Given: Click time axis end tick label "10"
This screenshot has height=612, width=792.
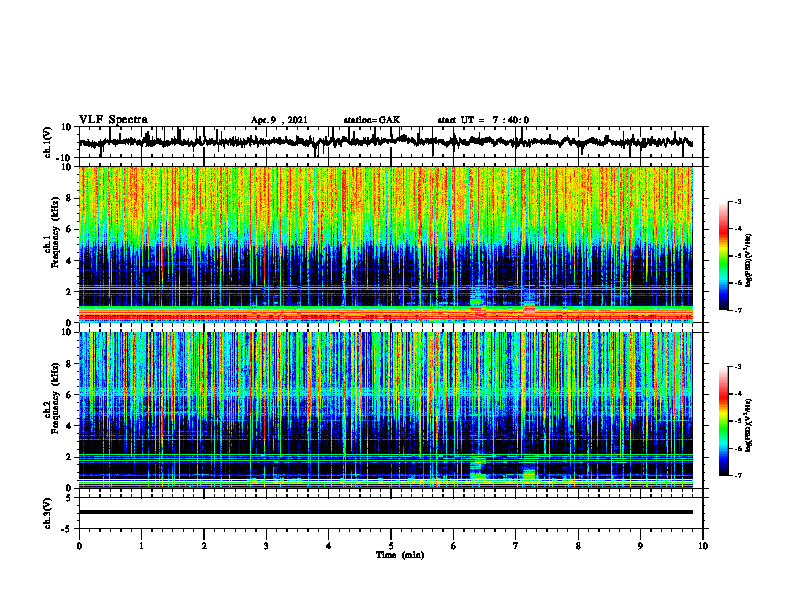Looking at the screenshot, I should pyautogui.click(x=703, y=546).
